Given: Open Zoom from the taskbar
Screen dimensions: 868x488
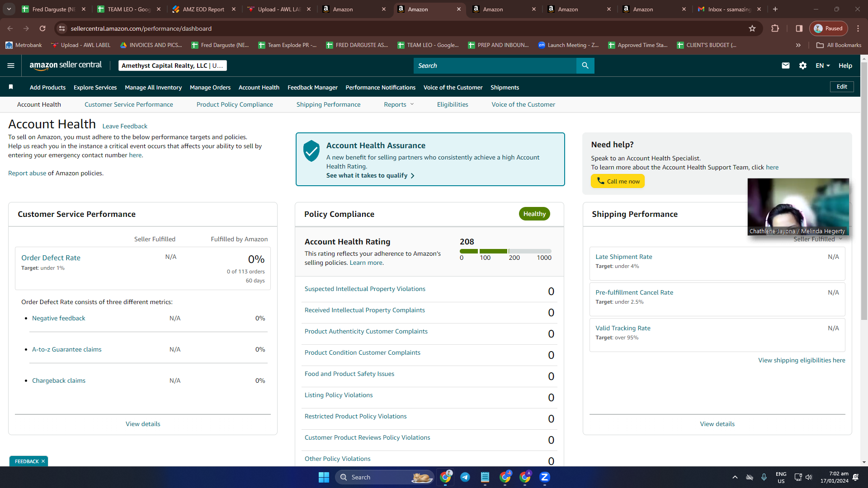Looking at the screenshot, I should point(545,477).
